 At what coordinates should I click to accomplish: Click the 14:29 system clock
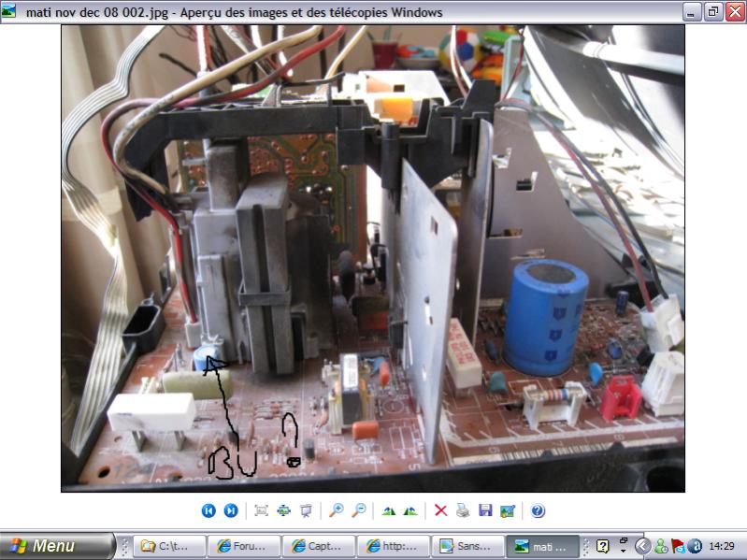(722, 546)
